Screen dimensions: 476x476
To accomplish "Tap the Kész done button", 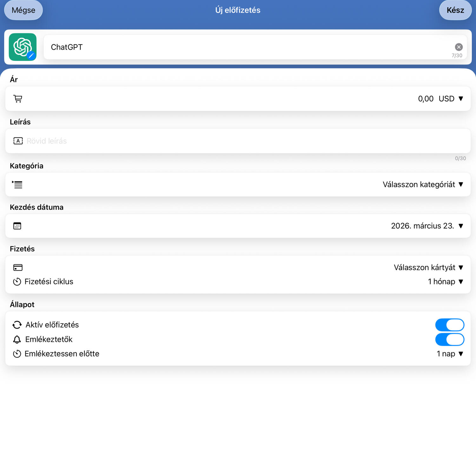I will click(x=455, y=10).
